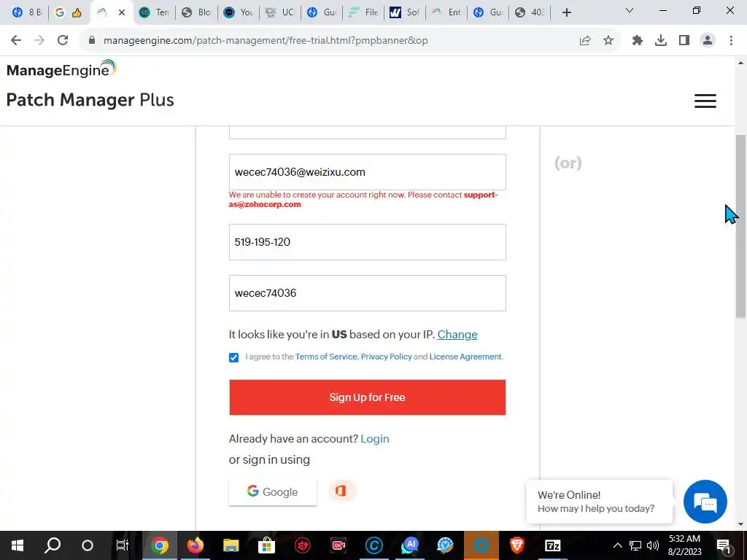Switch to the 'Ten' browser tab
The height and width of the screenshot is (560, 747).
pyautogui.click(x=155, y=12)
